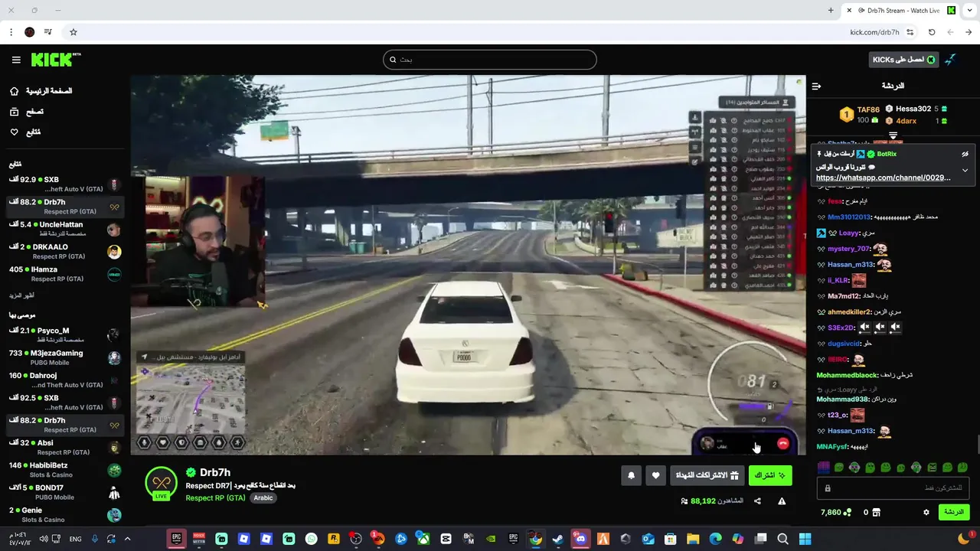This screenshot has width=980, height=551.
Task: Open the whatsapp.com channel link
Action: point(883,178)
